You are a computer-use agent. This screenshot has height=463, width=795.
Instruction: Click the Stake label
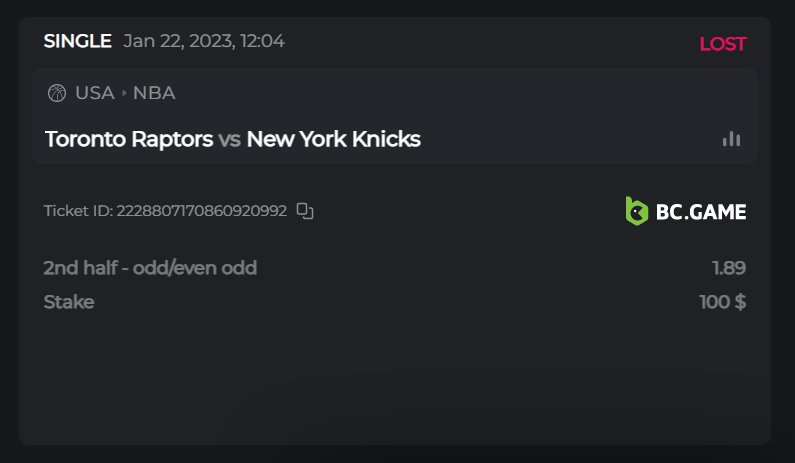point(69,301)
